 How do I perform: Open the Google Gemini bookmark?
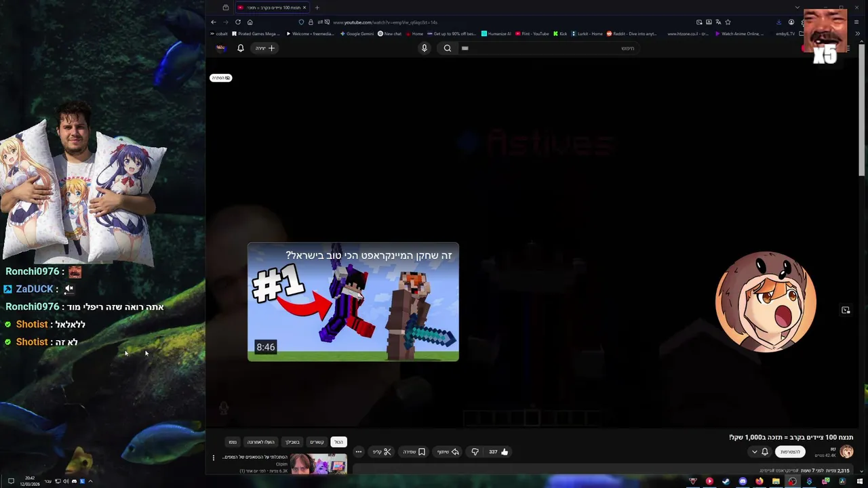(x=357, y=33)
